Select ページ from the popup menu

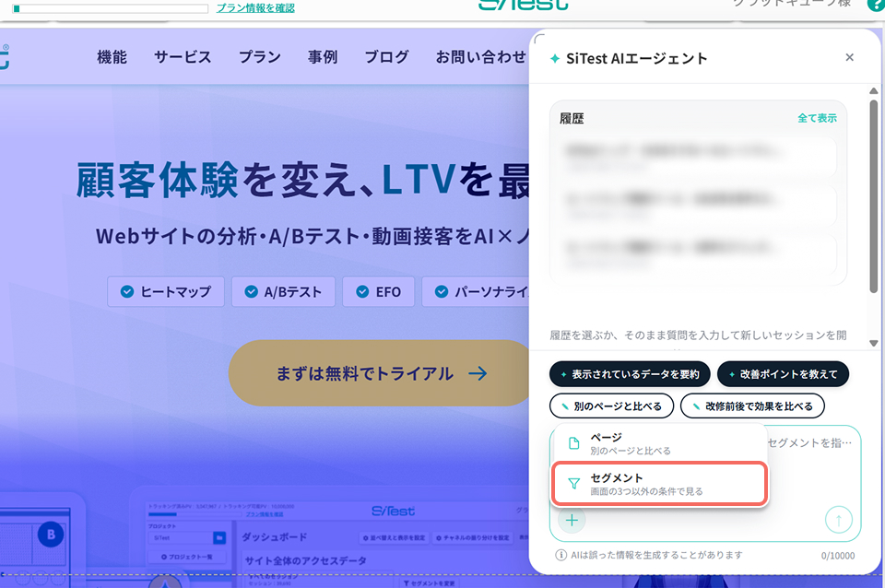coord(659,443)
